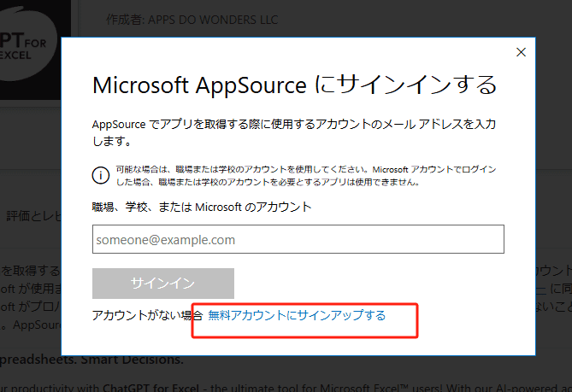Viewport: 572px width, 392px height.
Task: Click the information circle icon
Action: point(101,175)
